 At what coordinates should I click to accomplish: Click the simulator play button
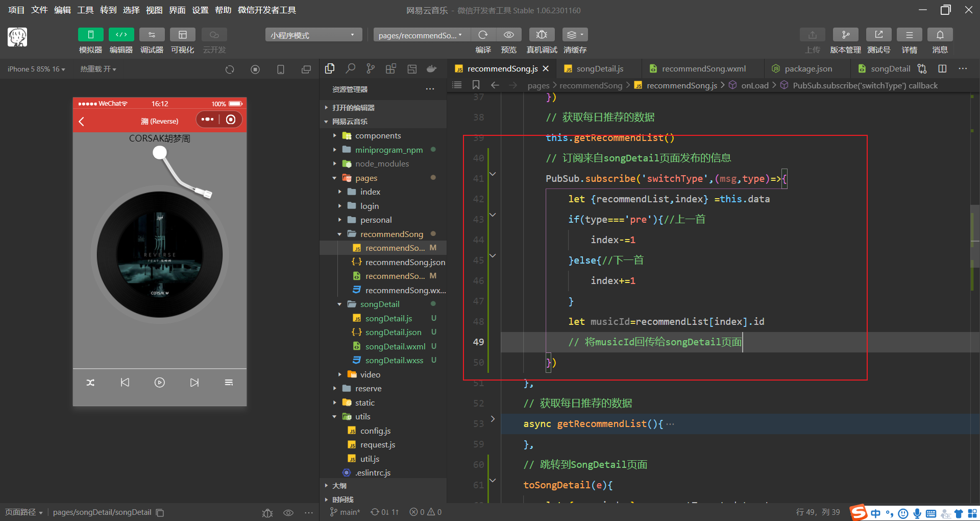pyautogui.click(x=160, y=383)
